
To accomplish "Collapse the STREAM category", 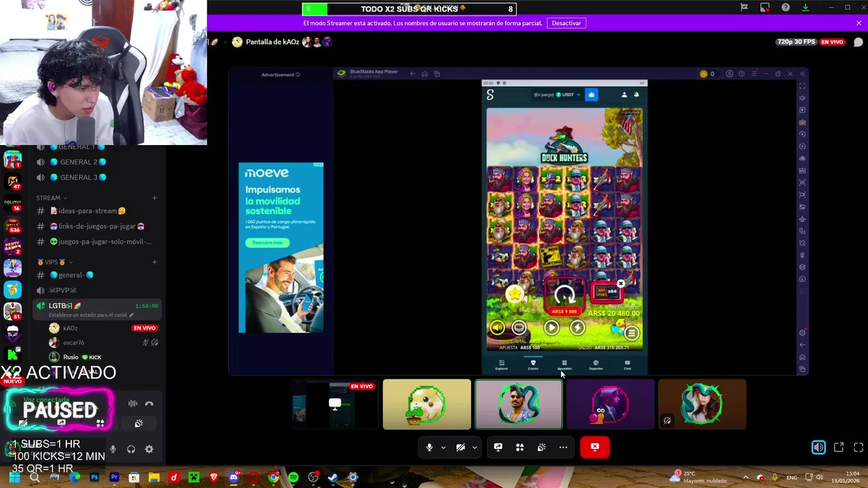I will pos(52,198).
